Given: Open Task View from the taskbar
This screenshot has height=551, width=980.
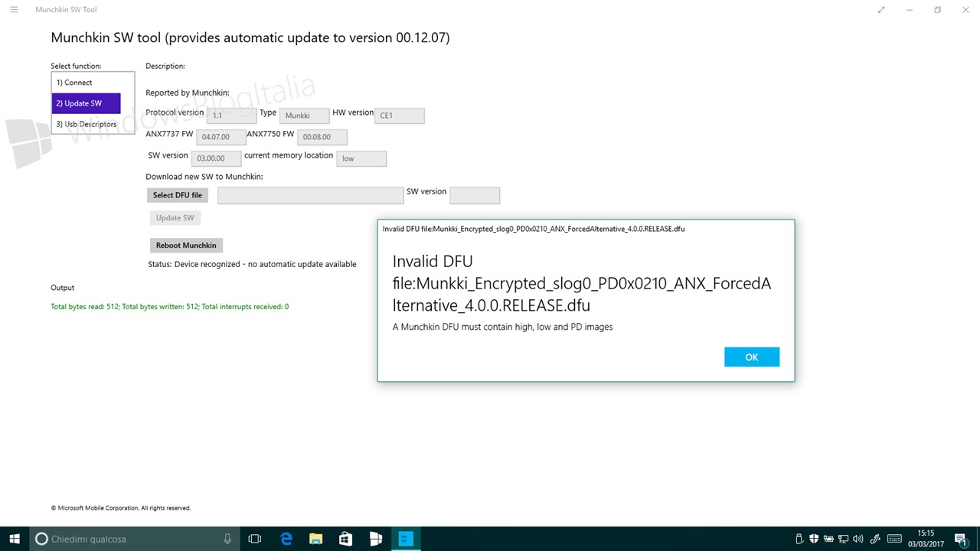Looking at the screenshot, I should tap(255, 539).
